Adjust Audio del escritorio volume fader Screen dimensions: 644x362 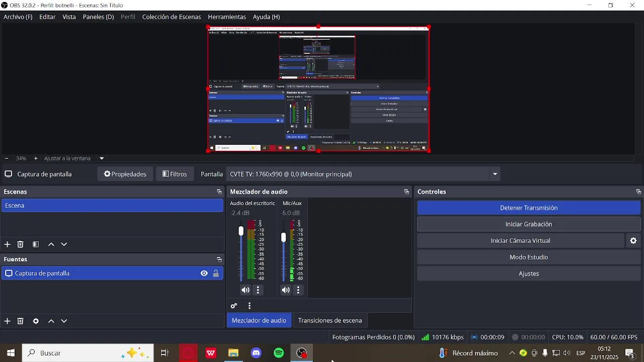point(241,231)
